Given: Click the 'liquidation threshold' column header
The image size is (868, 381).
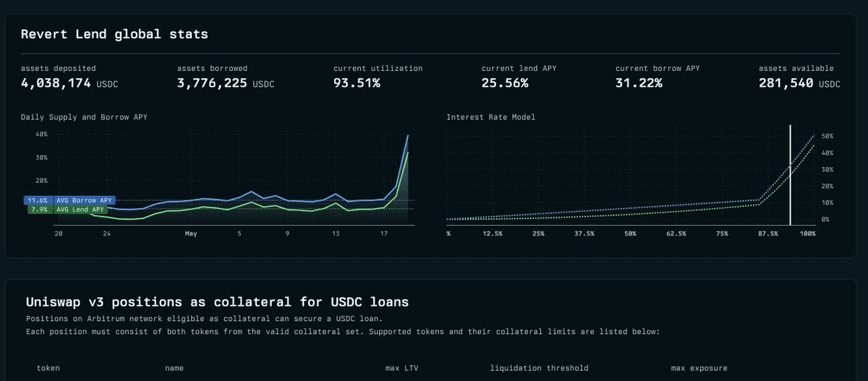Looking at the screenshot, I should pyautogui.click(x=539, y=368).
